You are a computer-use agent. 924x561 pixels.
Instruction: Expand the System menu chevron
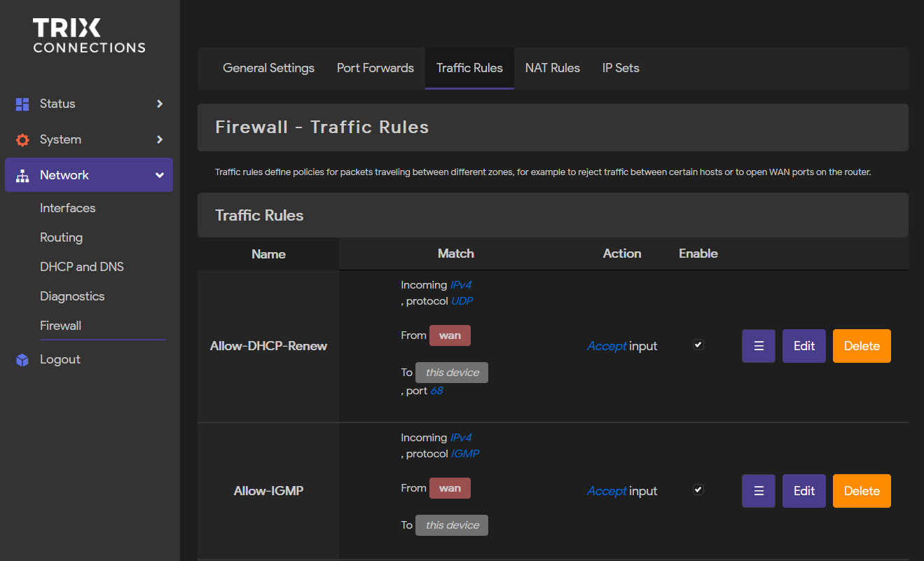(x=160, y=139)
